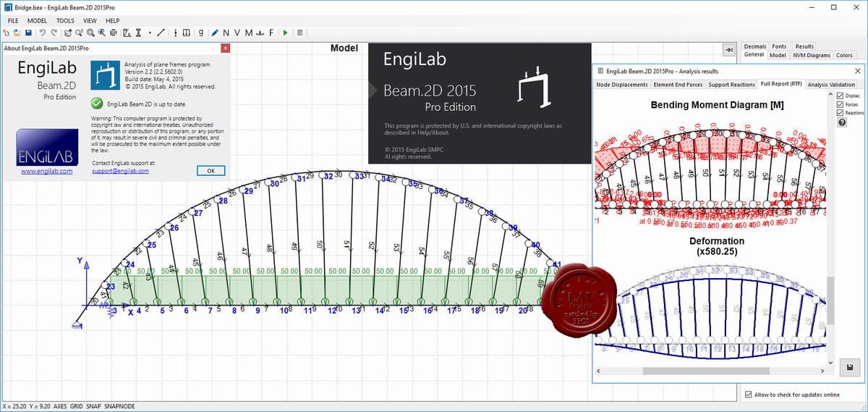This screenshot has width=868, height=412.
Task: Click OK in the About dialog
Action: 210,171
